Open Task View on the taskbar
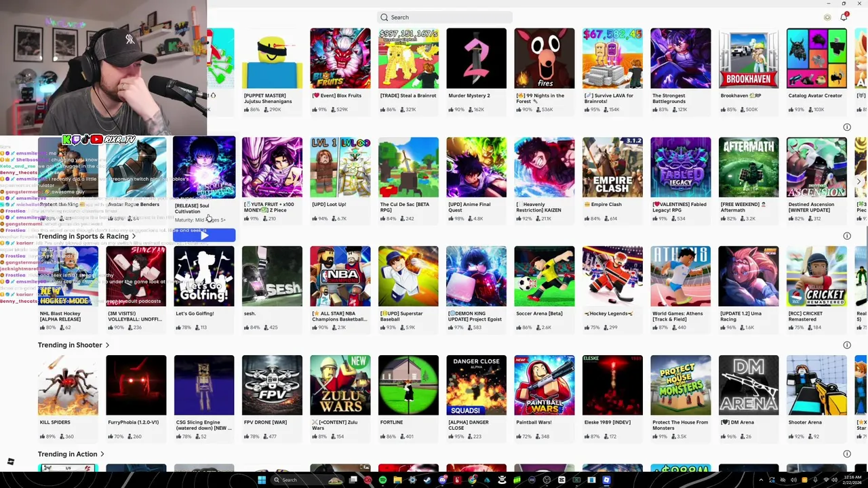Image resolution: width=868 pixels, height=488 pixels. coord(353,480)
